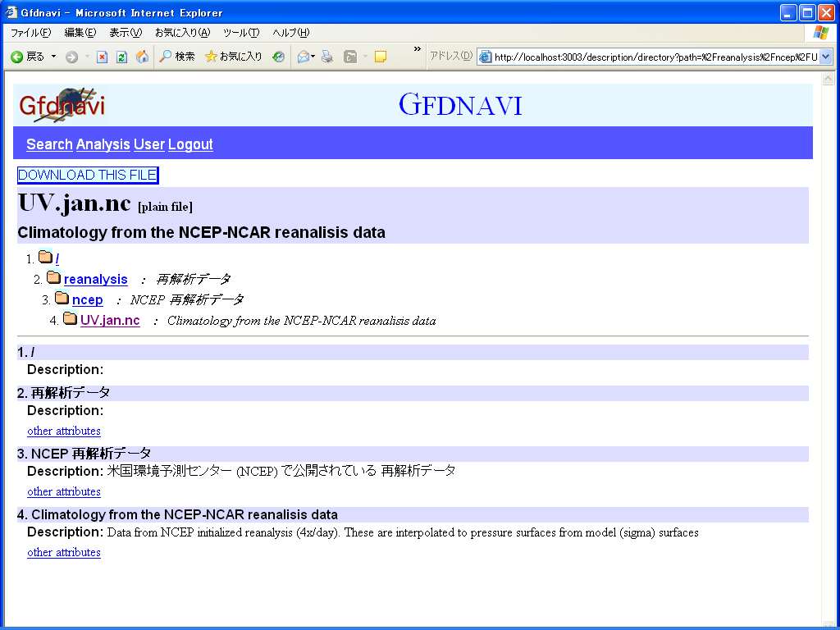Open the Search (検索) toolbar button
840x630 pixels.
point(177,57)
